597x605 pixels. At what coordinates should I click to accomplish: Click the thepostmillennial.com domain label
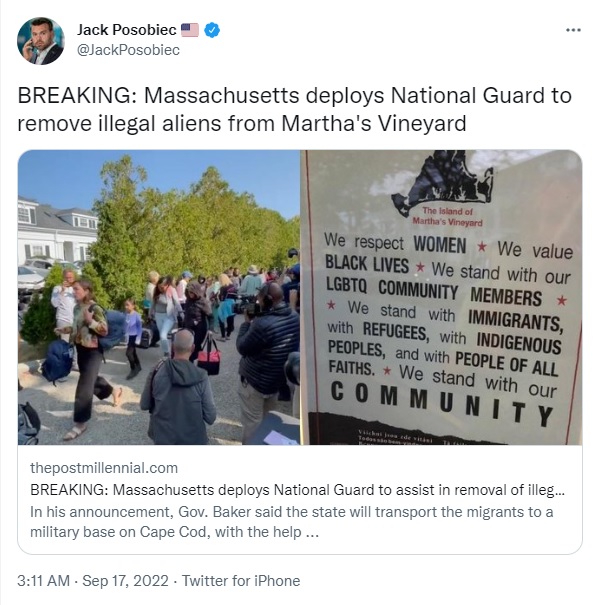(x=104, y=468)
